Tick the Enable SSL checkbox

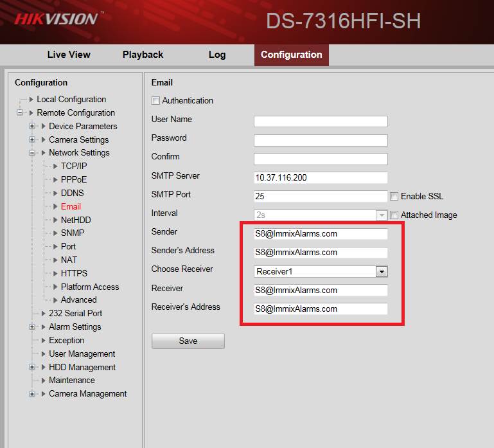(x=394, y=197)
